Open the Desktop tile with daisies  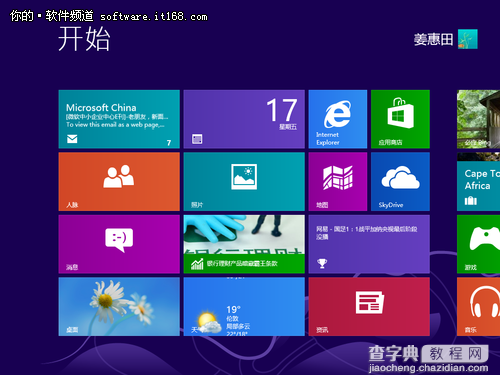[x=119, y=307]
